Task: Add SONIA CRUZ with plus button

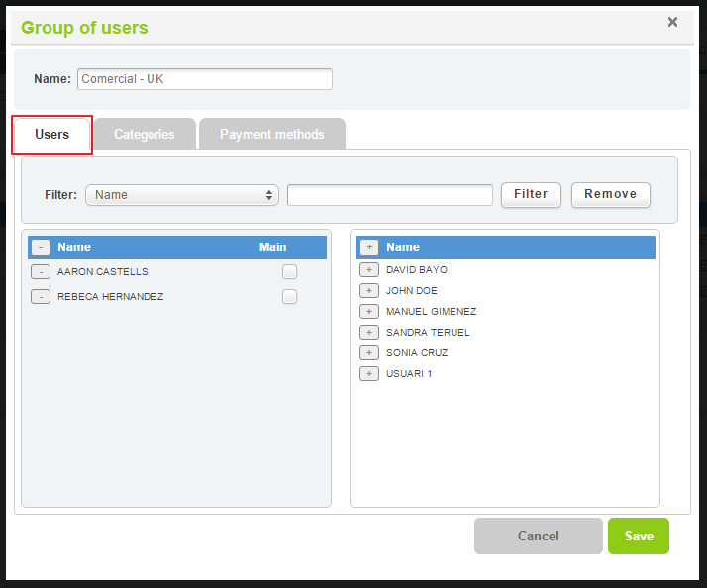Action: (369, 352)
